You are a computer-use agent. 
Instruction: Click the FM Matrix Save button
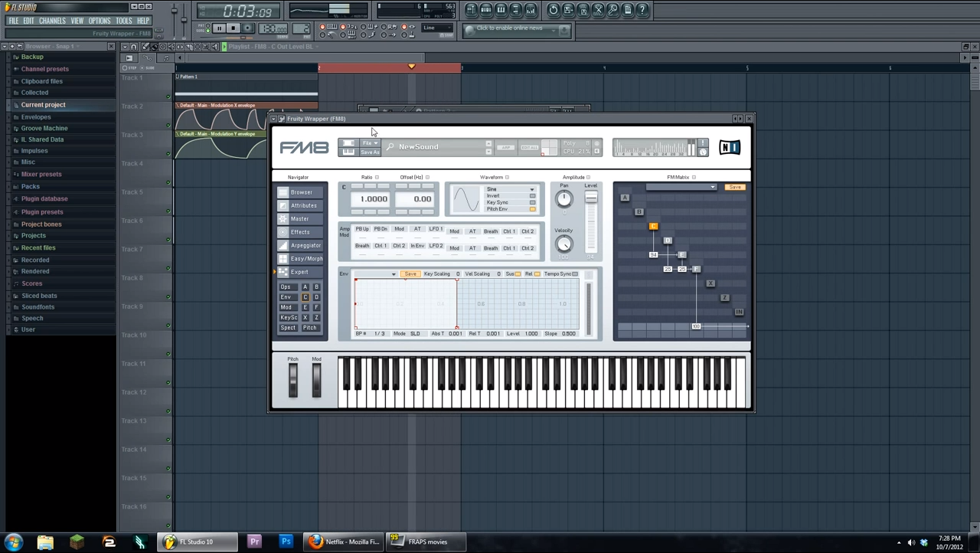point(735,187)
